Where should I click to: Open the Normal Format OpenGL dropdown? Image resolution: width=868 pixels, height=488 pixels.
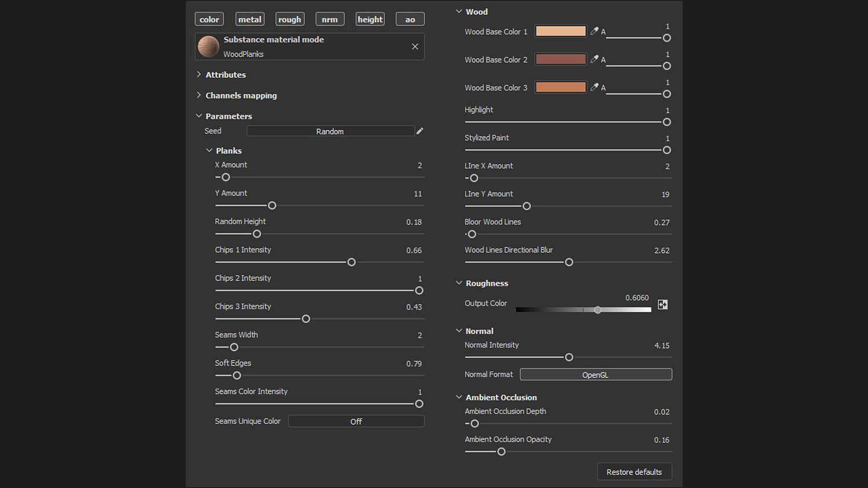click(595, 375)
